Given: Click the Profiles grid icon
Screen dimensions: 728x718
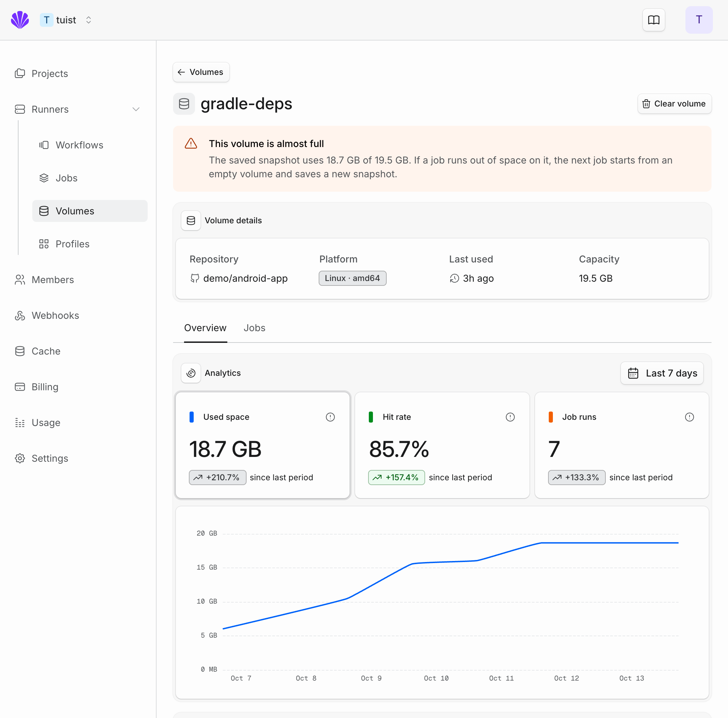Looking at the screenshot, I should click(x=44, y=244).
